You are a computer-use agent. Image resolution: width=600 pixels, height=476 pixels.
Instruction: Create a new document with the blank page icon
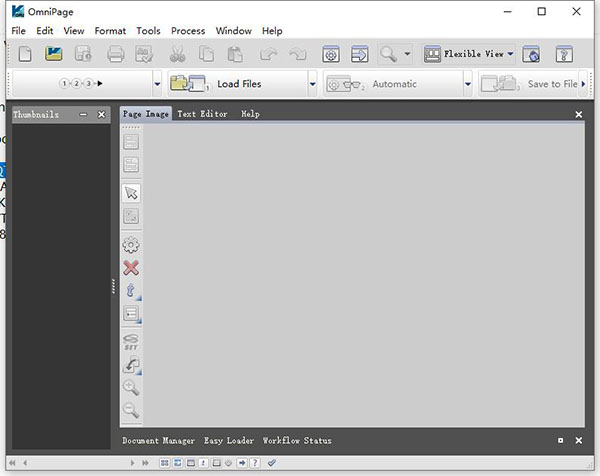click(x=25, y=54)
